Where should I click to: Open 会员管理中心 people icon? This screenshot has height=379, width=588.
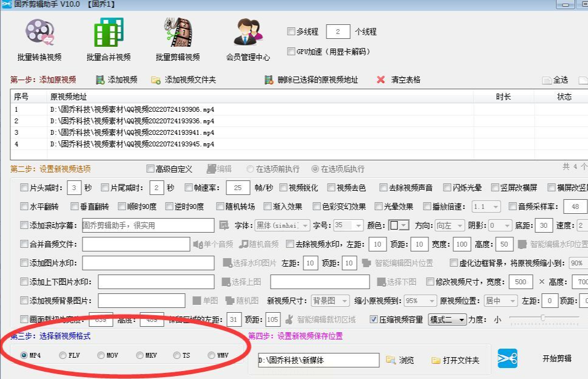(248, 32)
